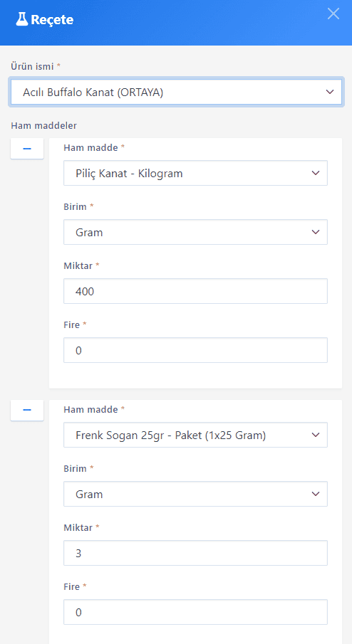
Task: Open the Ürün ismi product dropdown
Action: click(x=176, y=92)
